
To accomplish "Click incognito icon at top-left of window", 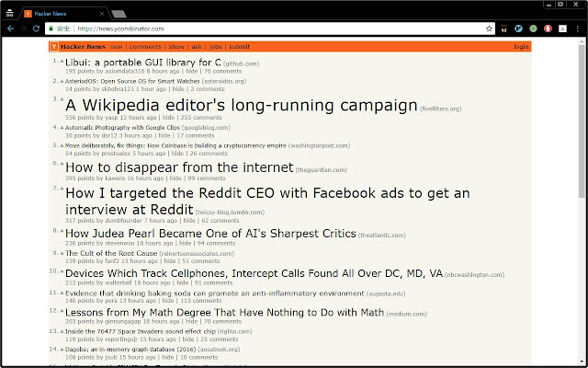I will (x=10, y=14).
